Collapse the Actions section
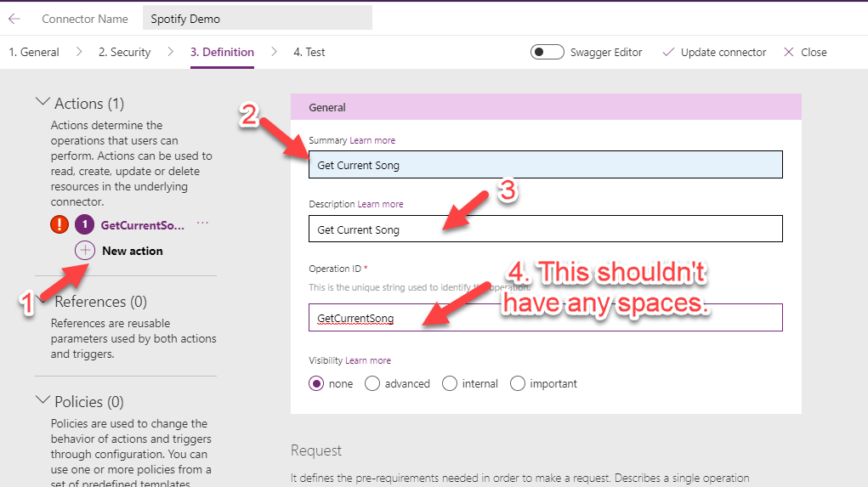This screenshot has height=487, width=868. [x=43, y=102]
